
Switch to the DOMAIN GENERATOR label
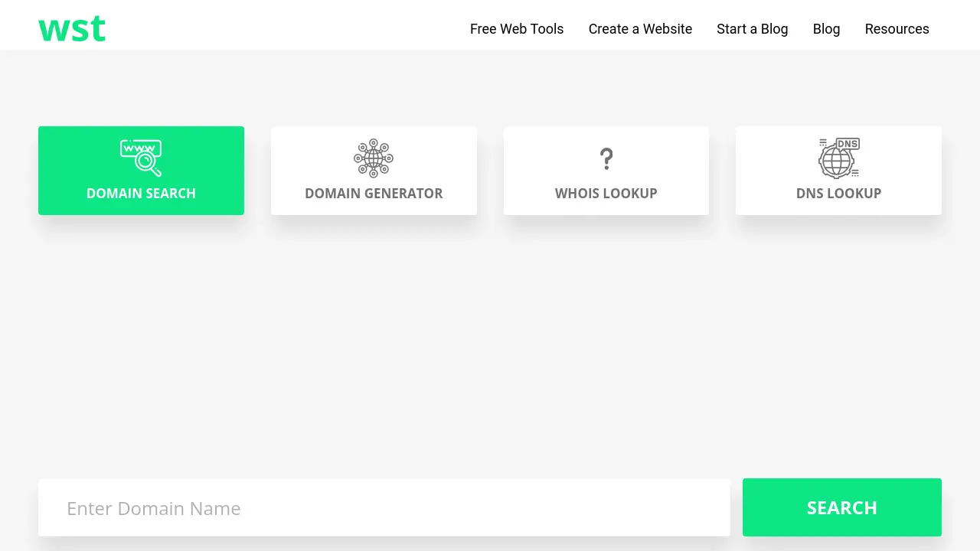click(x=374, y=194)
